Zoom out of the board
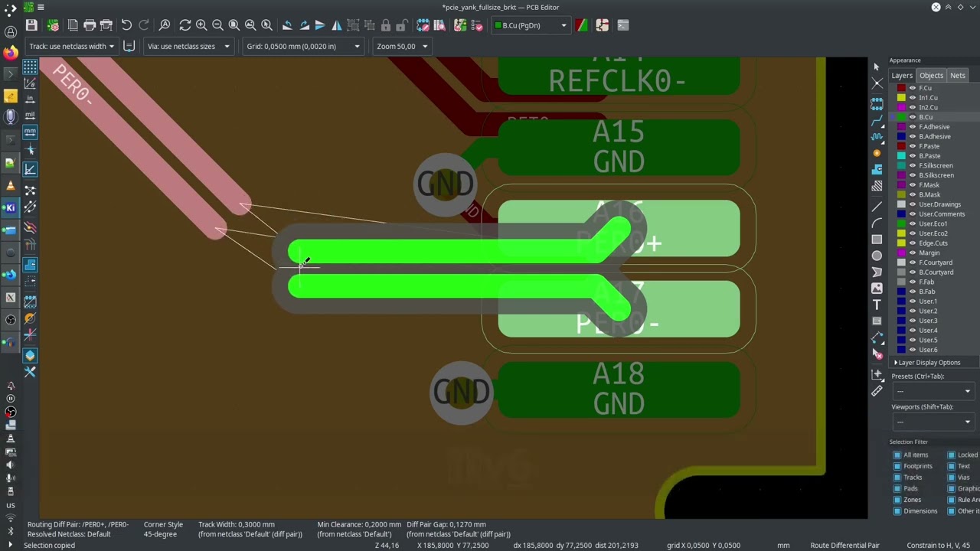 217,25
